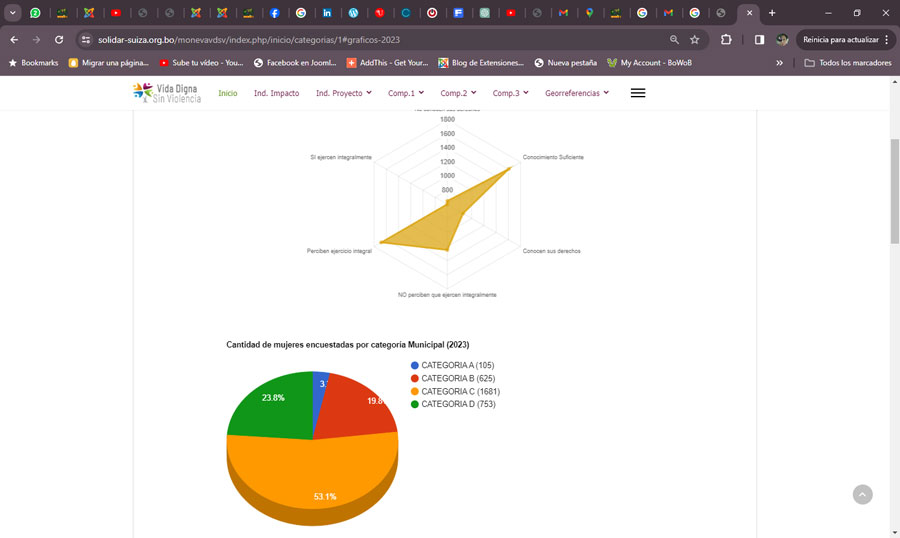Go to the Inicio menu item
900x538 pixels.
tap(228, 93)
